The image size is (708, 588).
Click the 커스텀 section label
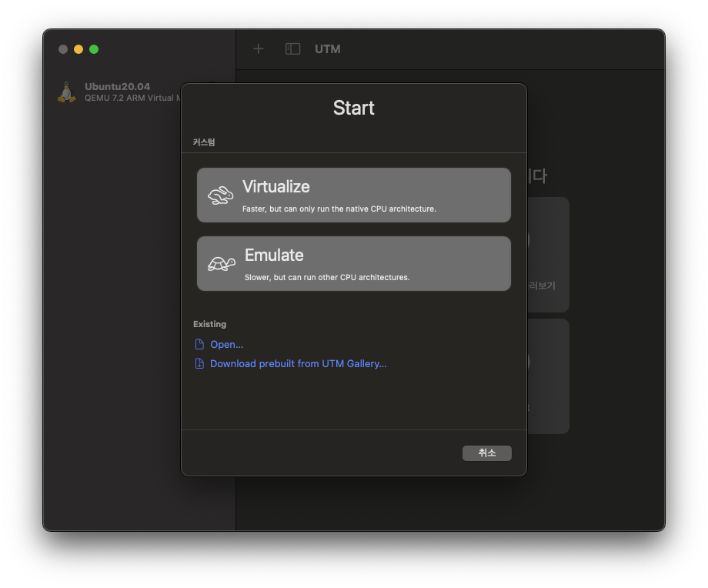[x=204, y=142]
